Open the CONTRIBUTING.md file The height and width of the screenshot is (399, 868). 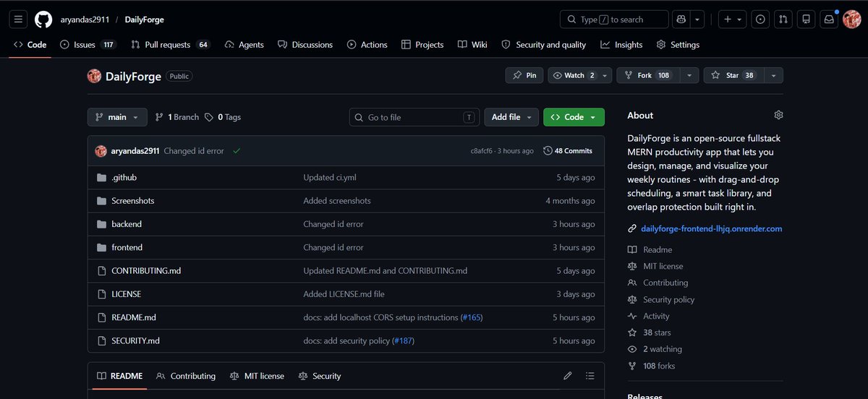point(146,270)
